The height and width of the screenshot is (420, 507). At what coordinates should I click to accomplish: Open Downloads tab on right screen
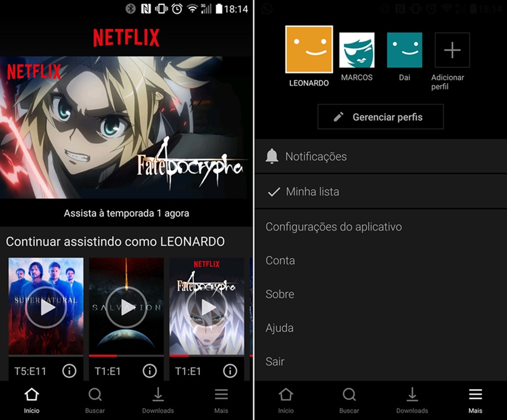coord(412,401)
